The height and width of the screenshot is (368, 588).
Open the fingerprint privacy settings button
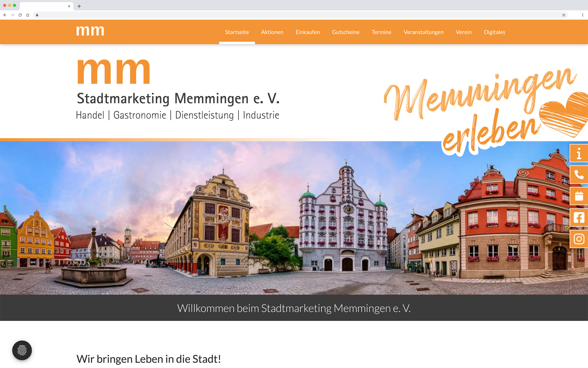(22, 350)
